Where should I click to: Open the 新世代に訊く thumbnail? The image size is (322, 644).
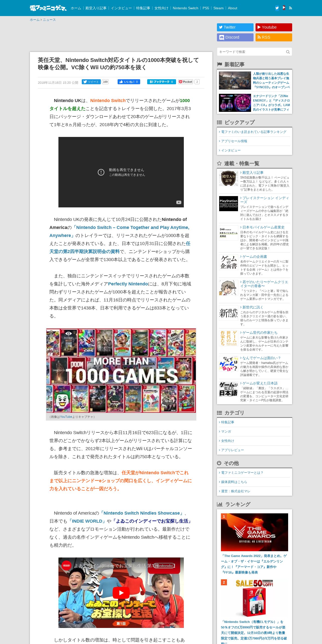228,313
